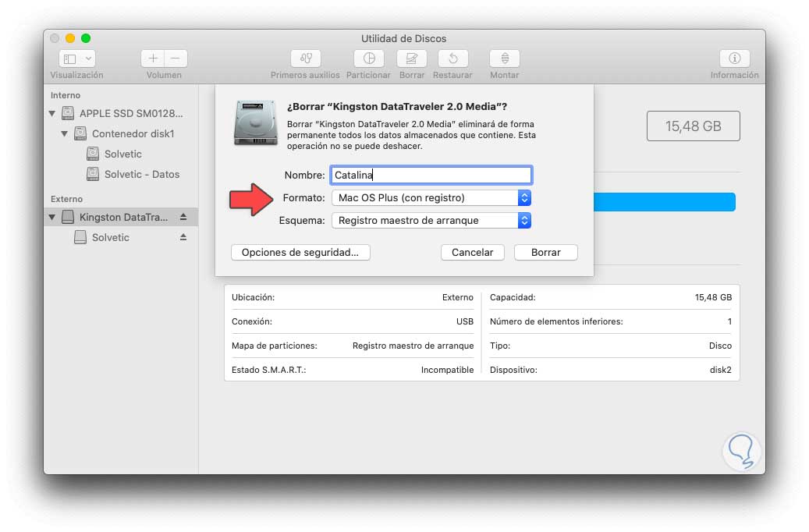Click the Capacidad value 15,48 GB
The width and height of the screenshot is (809, 532).
pos(713,297)
